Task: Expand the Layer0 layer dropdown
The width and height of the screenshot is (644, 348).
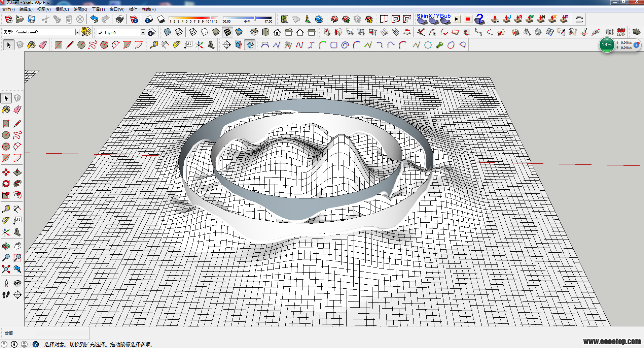Action: (x=143, y=32)
